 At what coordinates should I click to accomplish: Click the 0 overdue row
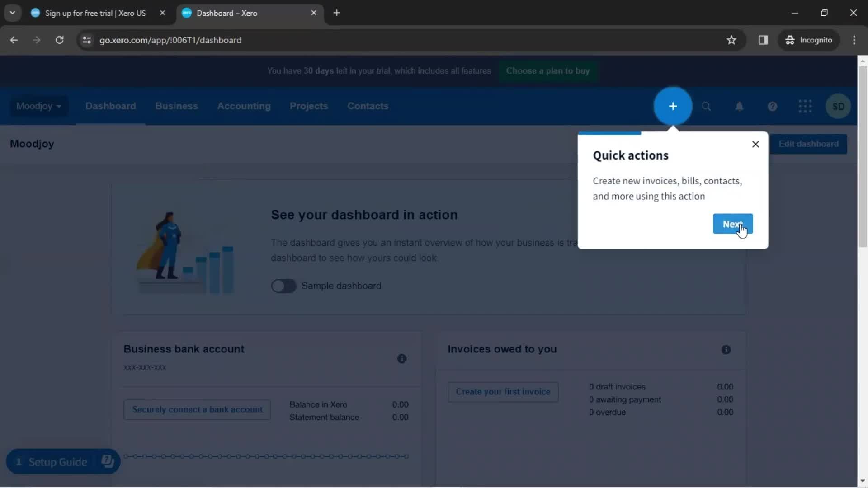(661, 412)
